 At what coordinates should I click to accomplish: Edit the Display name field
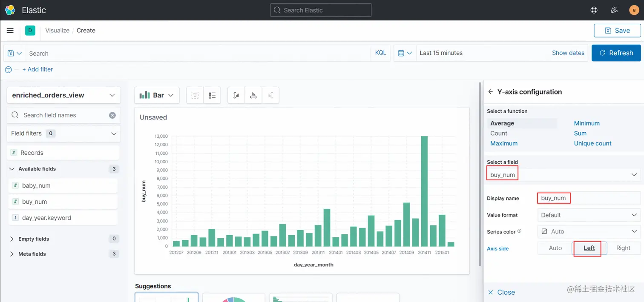589,198
